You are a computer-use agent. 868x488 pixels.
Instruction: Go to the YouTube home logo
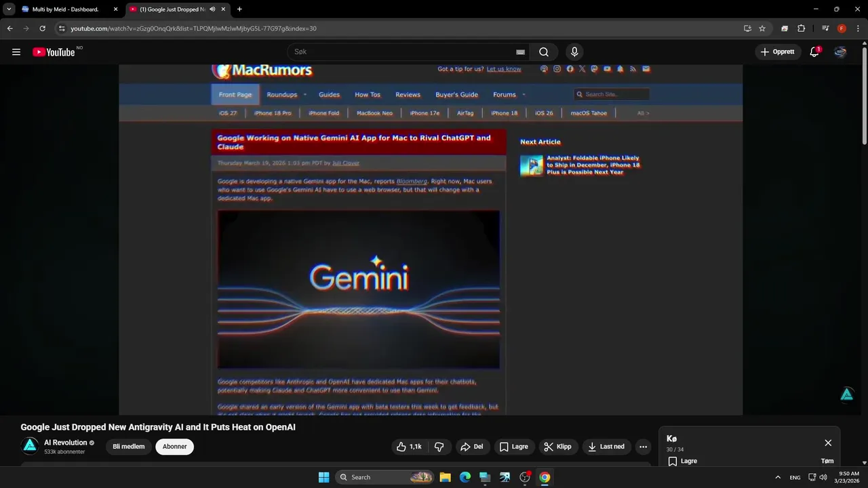[x=54, y=52]
